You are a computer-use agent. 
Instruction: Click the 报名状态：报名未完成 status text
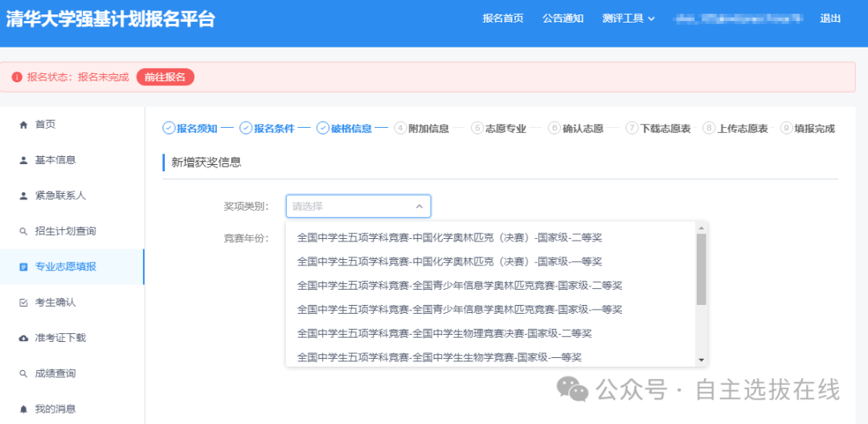77,77
